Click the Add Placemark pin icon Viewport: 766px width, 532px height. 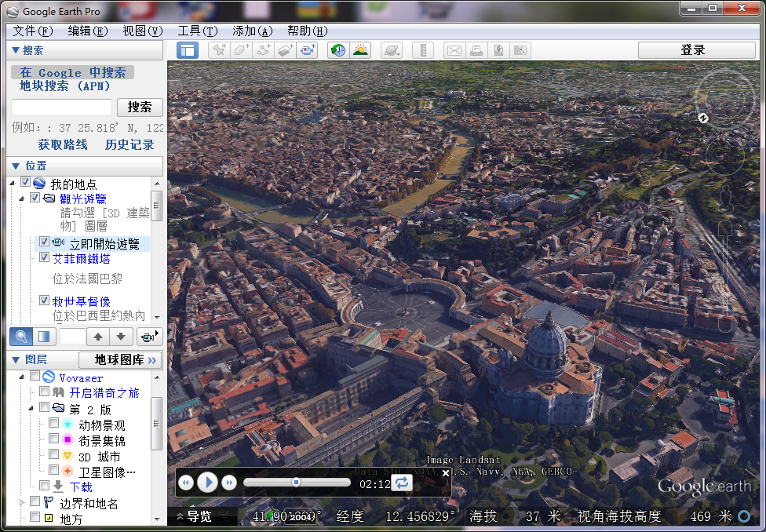(219, 50)
